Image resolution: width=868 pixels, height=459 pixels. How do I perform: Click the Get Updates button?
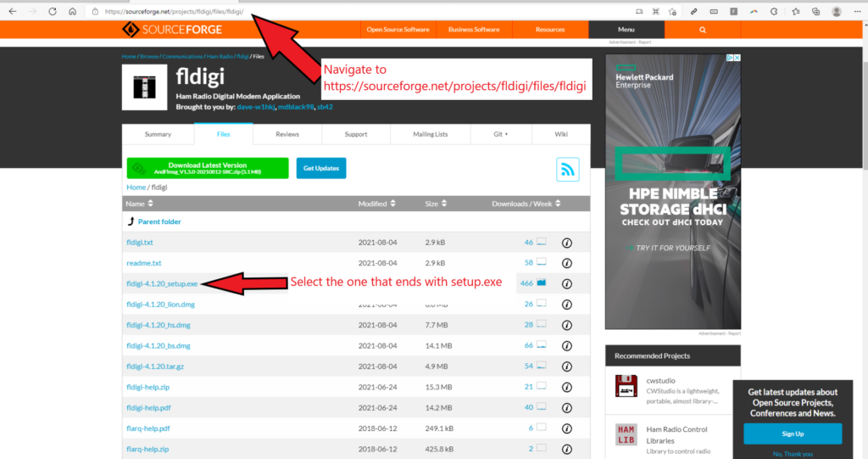321,168
